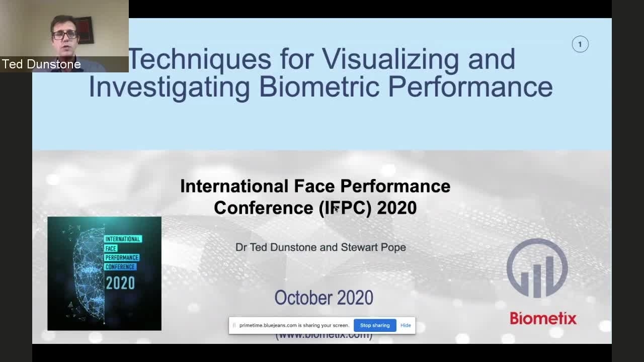Image resolution: width=644 pixels, height=362 pixels.
Task: Hide the screen sharing notification bar
Action: tap(406, 325)
